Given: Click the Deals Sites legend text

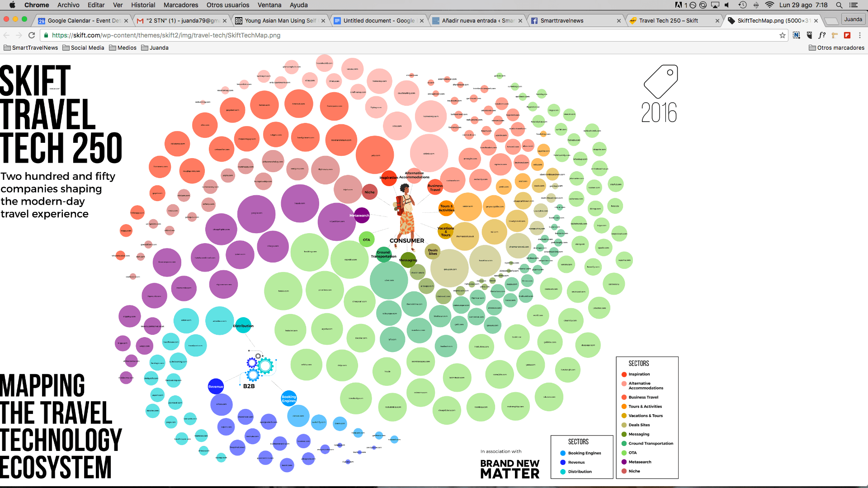Looking at the screenshot, I should click(x=639, y=425).
